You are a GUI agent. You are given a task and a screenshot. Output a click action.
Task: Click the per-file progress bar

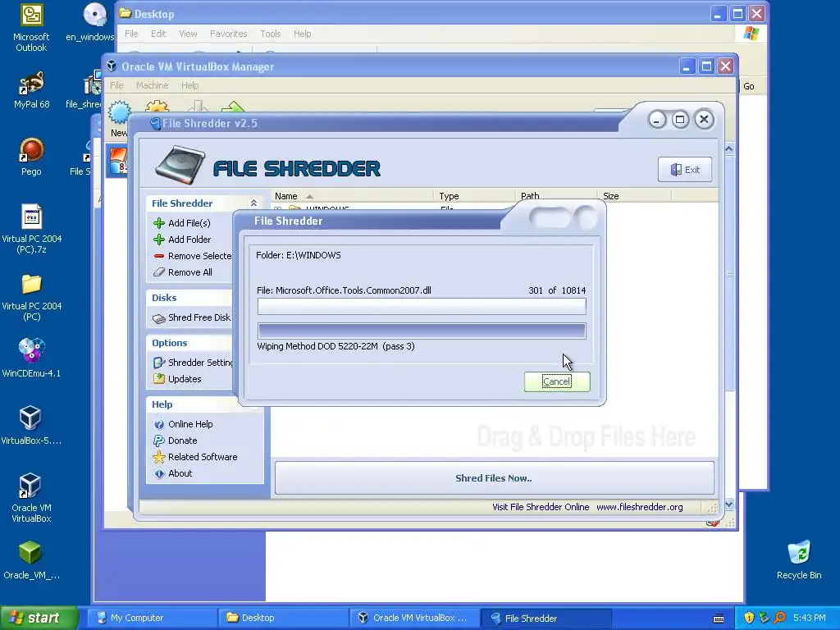[x=422, y=306]
